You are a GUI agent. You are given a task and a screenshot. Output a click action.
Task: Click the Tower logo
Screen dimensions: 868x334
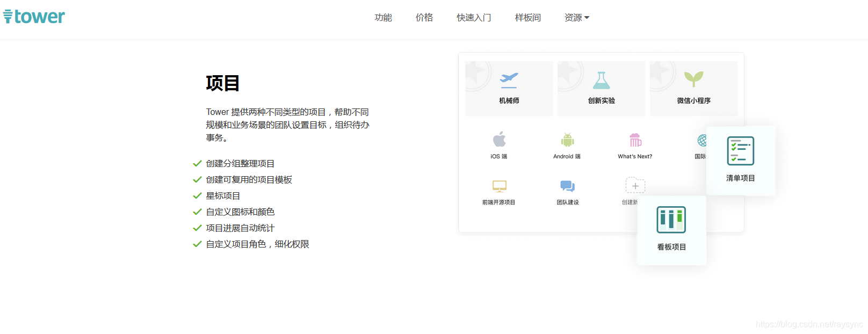point(34,17)
